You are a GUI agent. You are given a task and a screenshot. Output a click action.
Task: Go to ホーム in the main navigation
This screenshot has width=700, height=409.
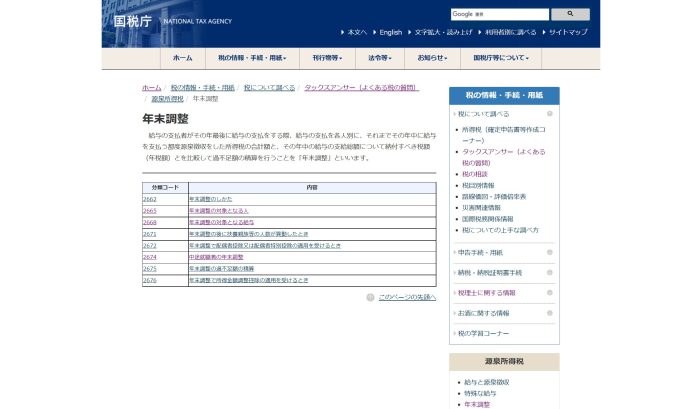pos(183,58)
